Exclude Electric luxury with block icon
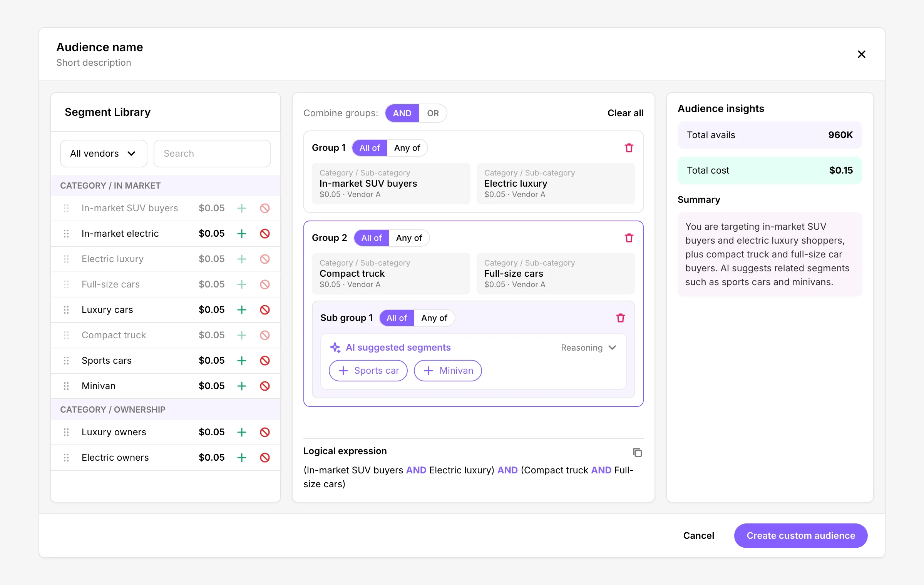924x585 pixels. coord(265,259)
